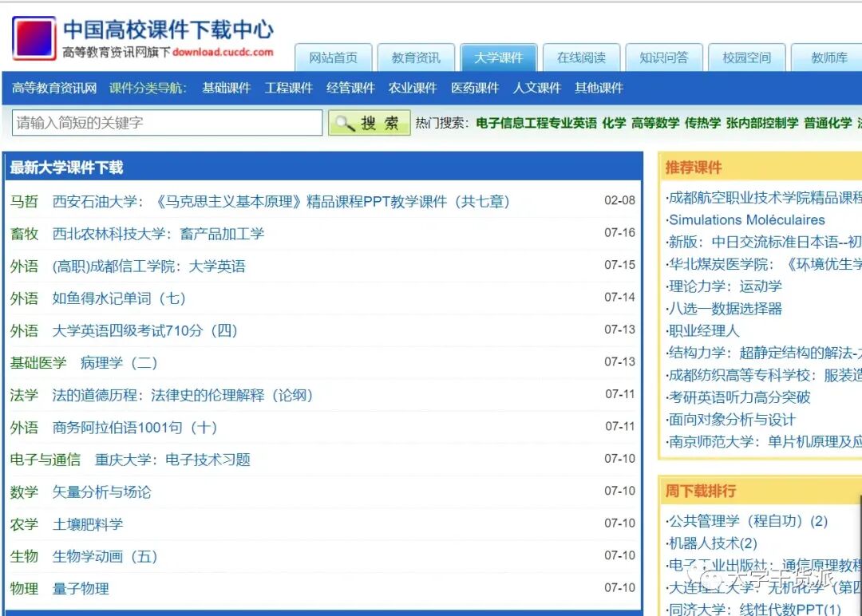Open the 教师库 tab
This screenshot has height=616, width=862.
828,57
